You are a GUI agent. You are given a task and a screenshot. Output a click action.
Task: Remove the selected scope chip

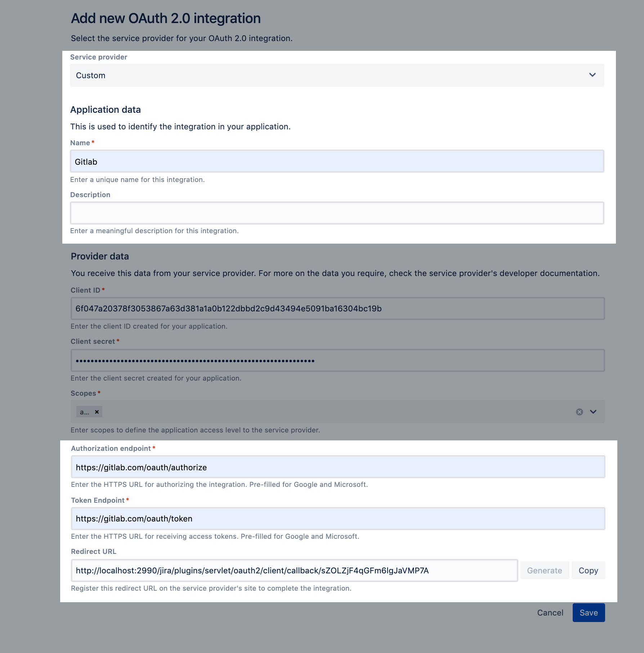click(96, 412)
